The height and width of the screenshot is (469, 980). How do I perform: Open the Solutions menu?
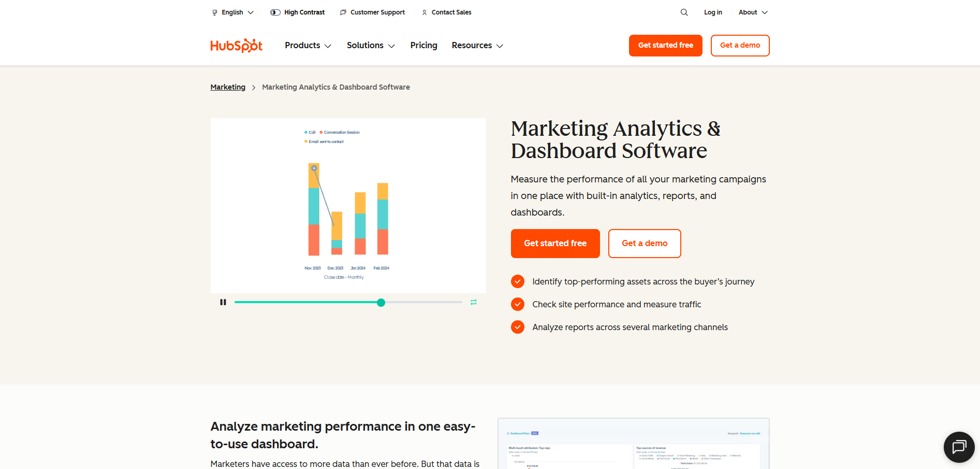pyautogui.click(x=371, y=46)
